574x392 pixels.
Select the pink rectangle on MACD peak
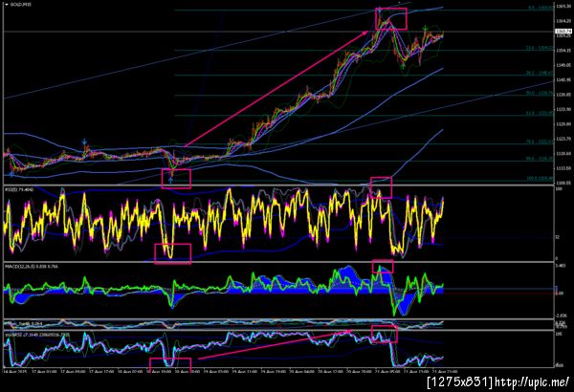[x=383, y=267]
